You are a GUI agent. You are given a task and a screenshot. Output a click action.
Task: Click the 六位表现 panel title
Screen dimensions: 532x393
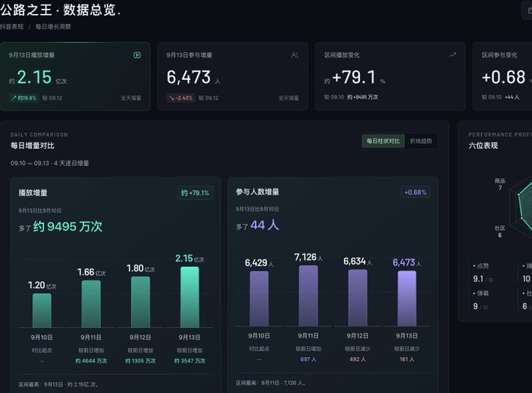[x=483, y=146]
